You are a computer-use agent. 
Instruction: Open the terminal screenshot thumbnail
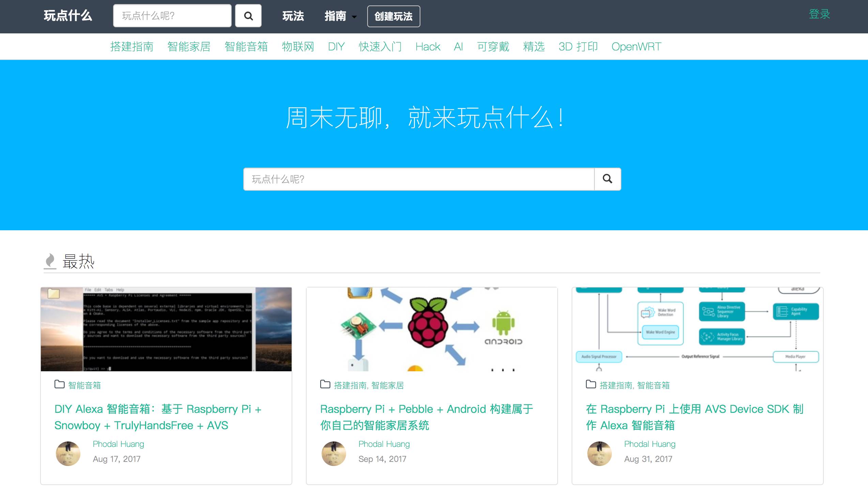tap(166, 329)
